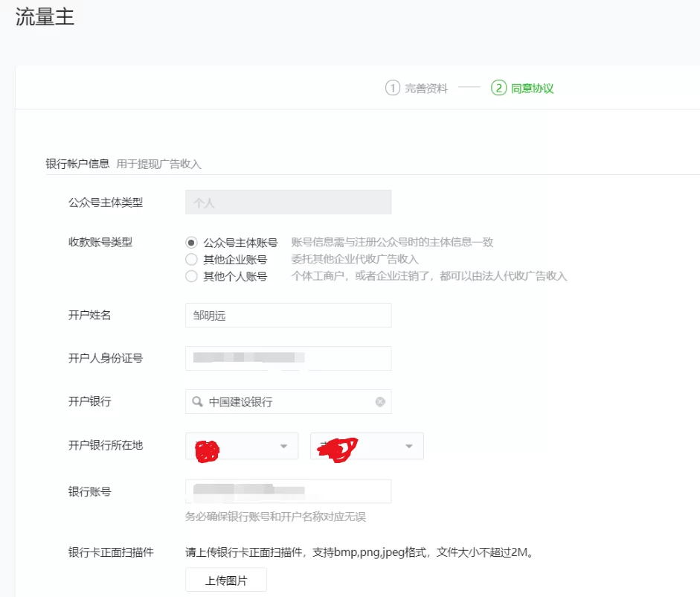Select 其他个人账号 as payee account type
Screen dimensions: 700x597
(191, 277)
